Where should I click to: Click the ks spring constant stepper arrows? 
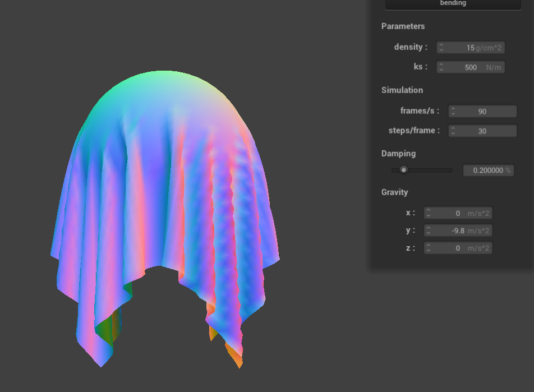point(441,67)
